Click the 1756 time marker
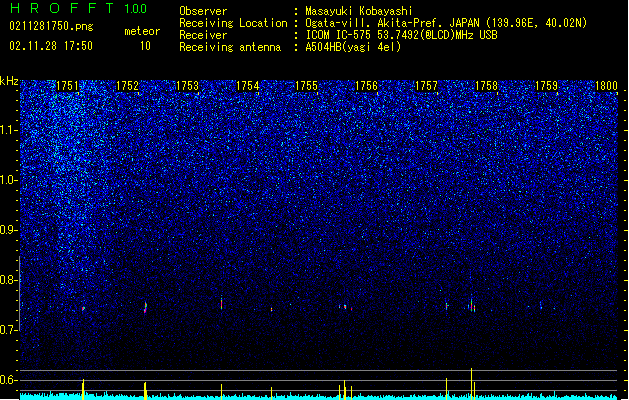629x400 pixels. [367, 86]
